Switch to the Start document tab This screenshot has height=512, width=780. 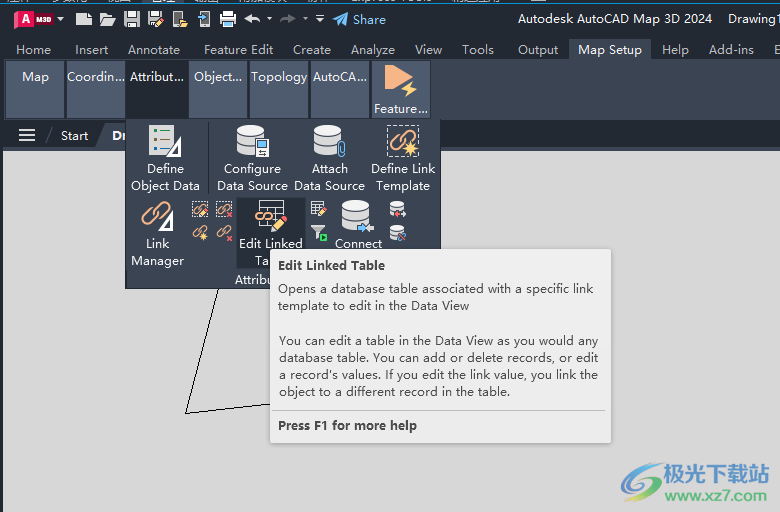coord(74,136)
